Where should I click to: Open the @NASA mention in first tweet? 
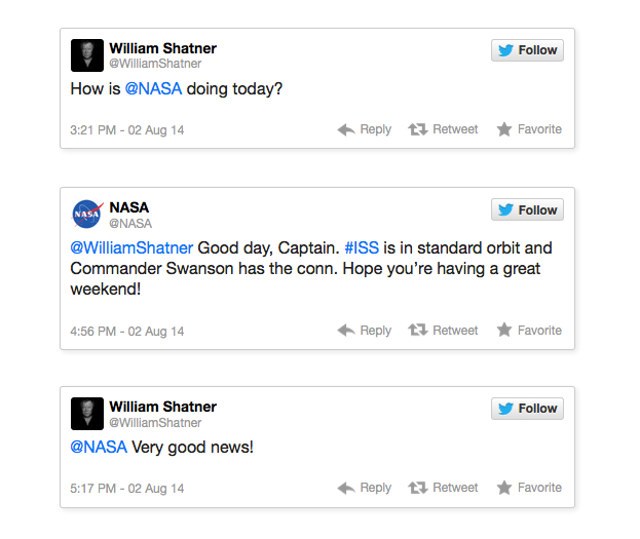tap(153, 89)
